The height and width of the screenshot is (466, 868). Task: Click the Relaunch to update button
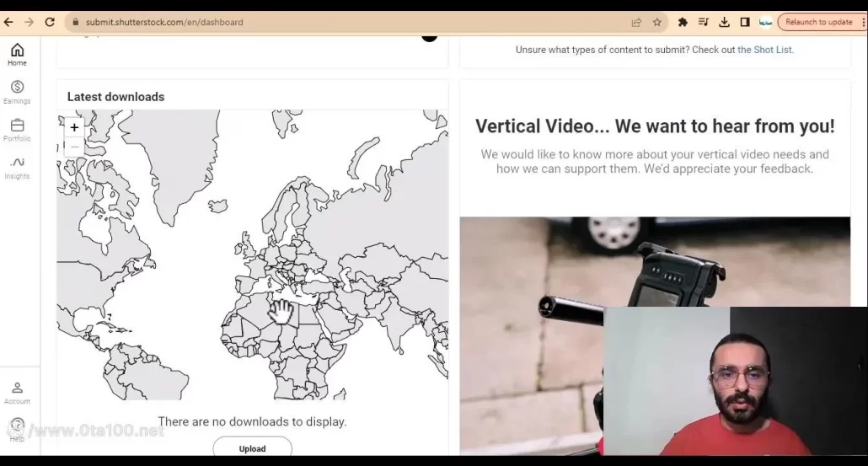(x=818, y=22)
